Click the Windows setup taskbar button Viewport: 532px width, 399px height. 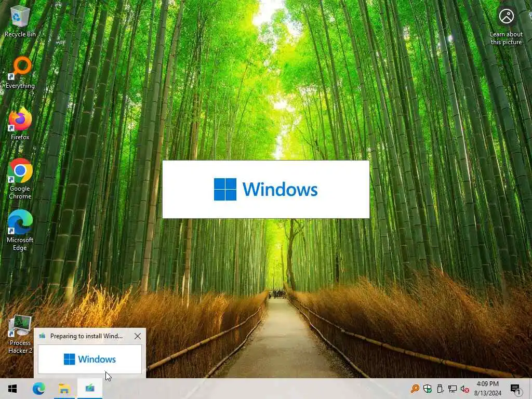[90, 389]
